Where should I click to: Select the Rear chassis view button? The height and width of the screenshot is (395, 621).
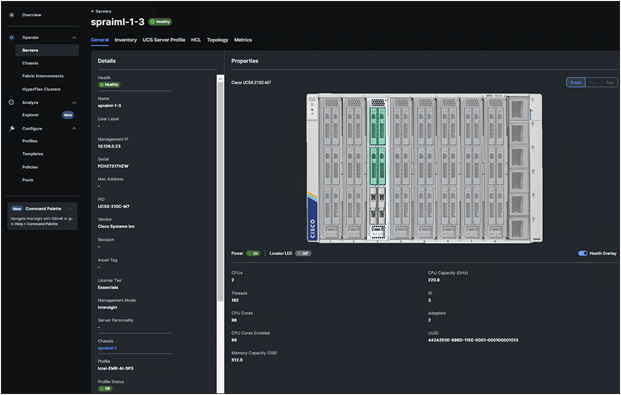(593, 82)
